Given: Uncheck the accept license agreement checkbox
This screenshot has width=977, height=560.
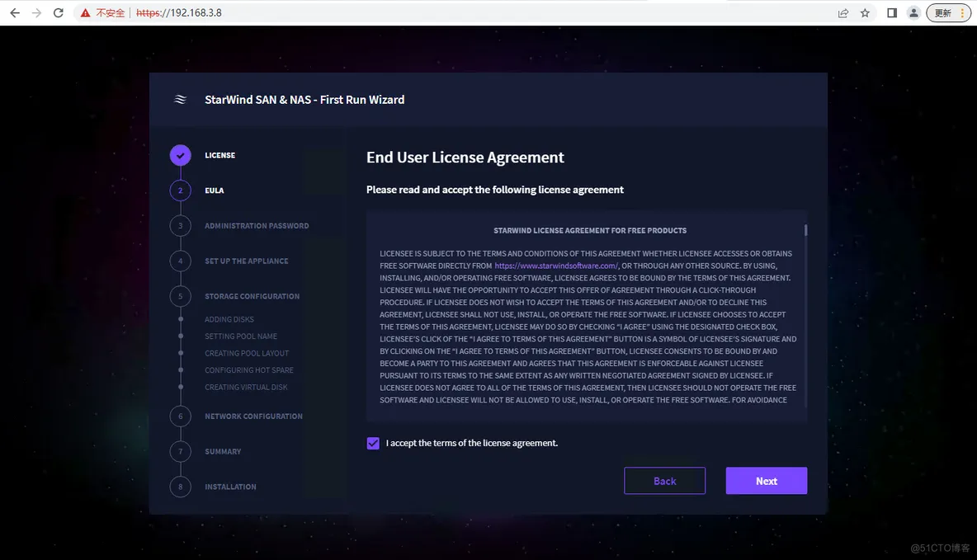Looking at the screenshot, I should [x=373, y=443].
